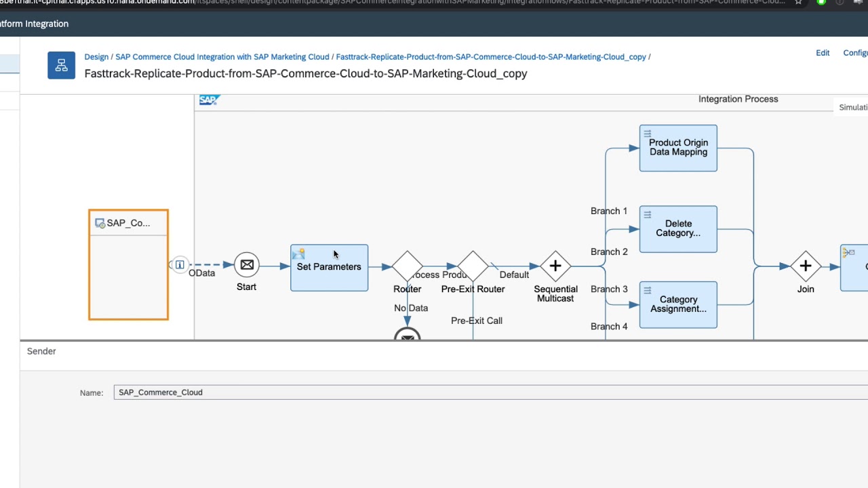Click the Branch 2 label
The width and height of the screenshot is (868, 488).
609,251
